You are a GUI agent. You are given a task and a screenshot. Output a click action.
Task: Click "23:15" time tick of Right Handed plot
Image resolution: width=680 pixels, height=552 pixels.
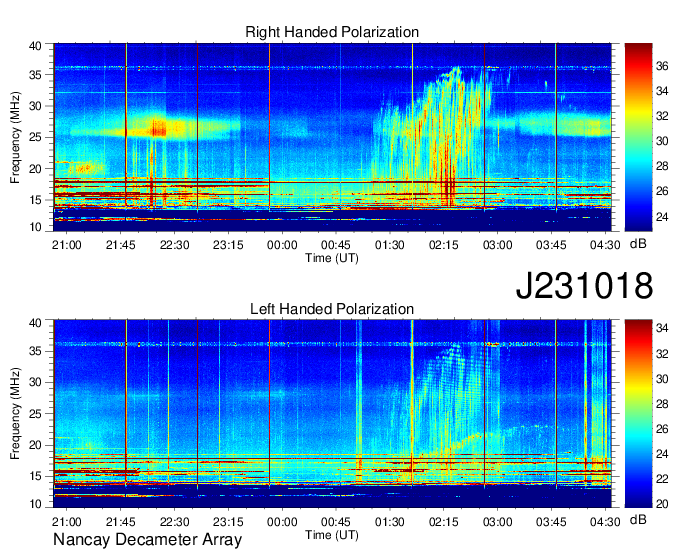(228, 245)
